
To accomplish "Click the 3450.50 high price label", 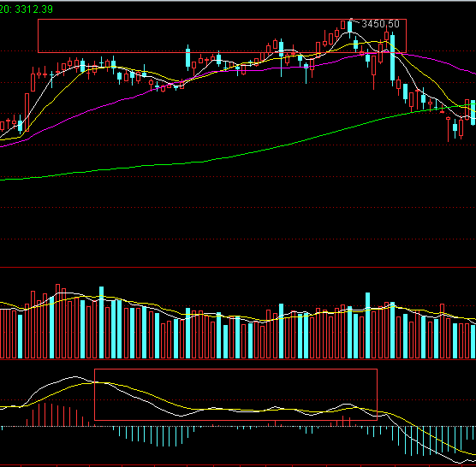I will (380, 24).
